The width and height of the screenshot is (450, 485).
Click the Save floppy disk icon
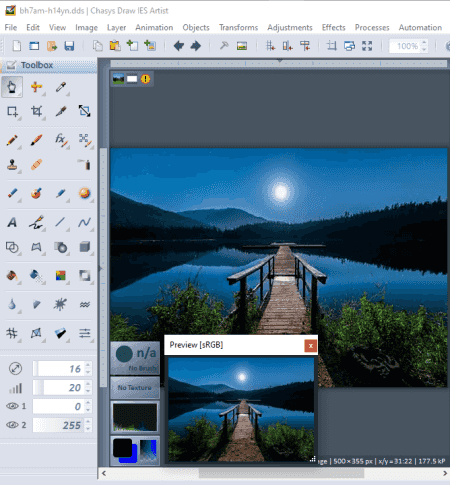[x=69, y=46]
